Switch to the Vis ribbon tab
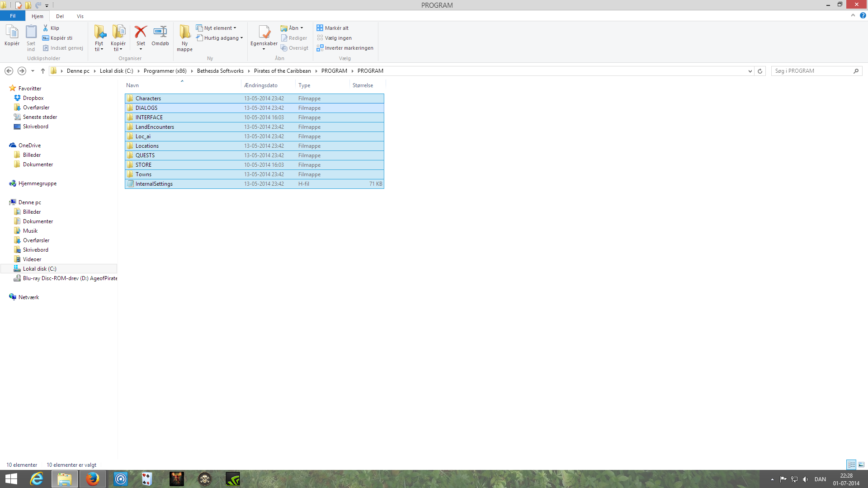 coord(80,16)
